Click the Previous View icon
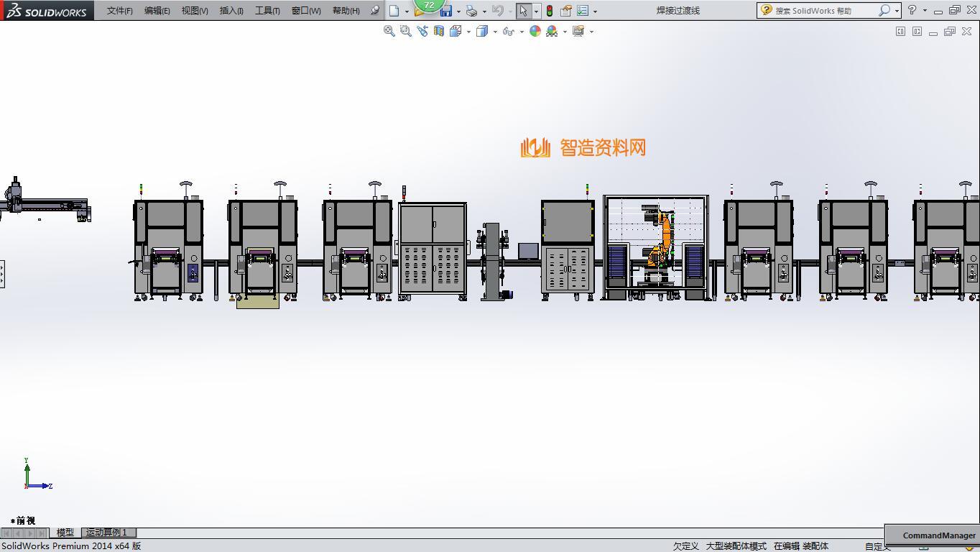The image size is (980, 552). (x=422, y=31)
